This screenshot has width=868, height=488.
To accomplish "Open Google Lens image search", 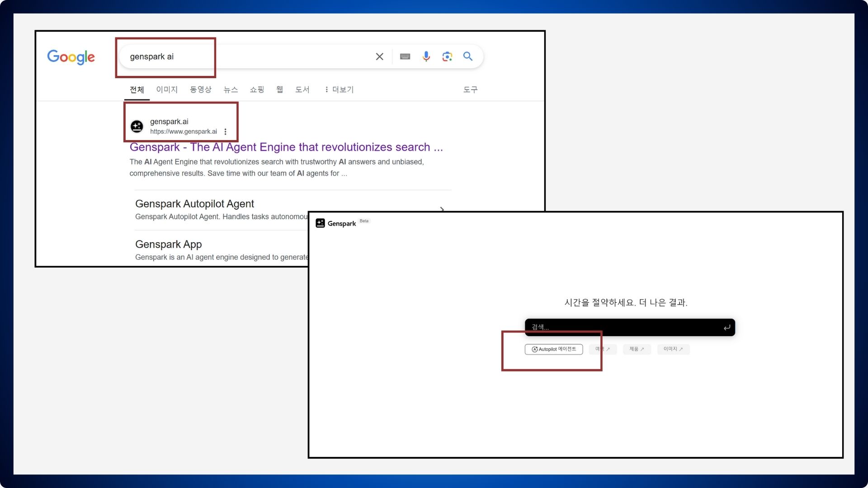I will tap(447, 56).
